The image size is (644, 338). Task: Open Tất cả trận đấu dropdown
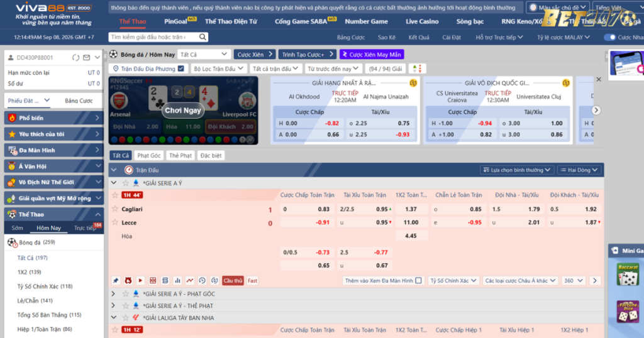275,68
